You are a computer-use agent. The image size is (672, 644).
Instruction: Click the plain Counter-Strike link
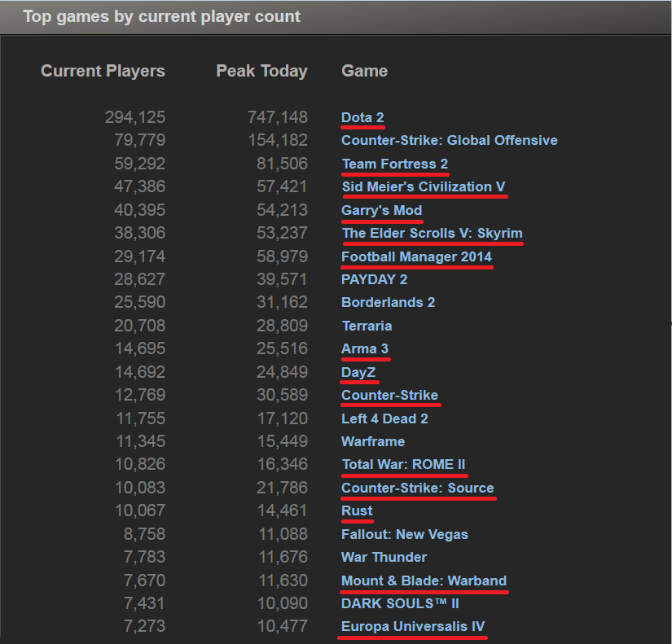tap(389, 395)
